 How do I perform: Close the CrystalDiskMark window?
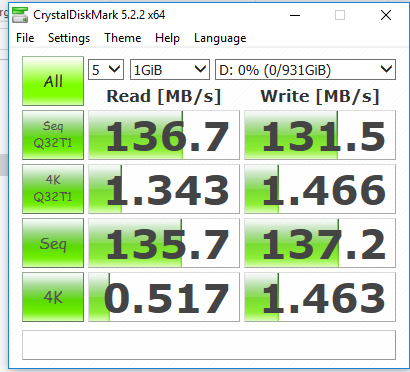click(386, 15)
